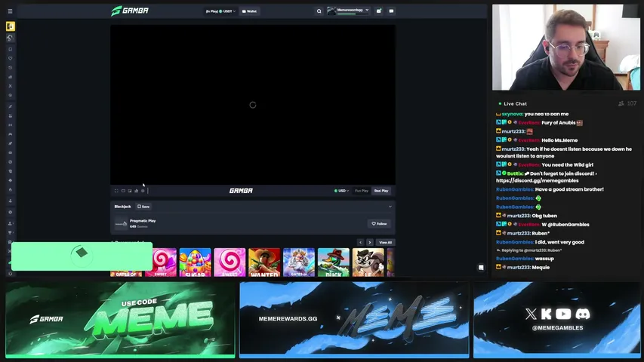Screen dimensions: 644x362
Task: Switch to Real Play mode
Action: tap(381, 191)
